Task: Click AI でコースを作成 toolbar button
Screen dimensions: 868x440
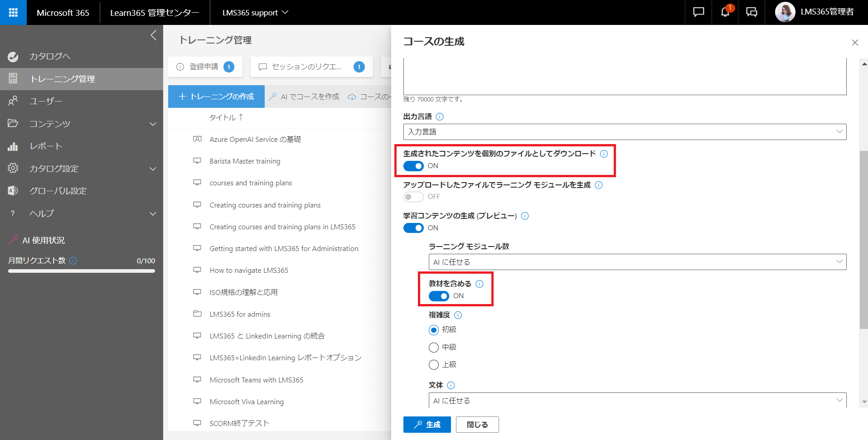Action: tap(304, 97)
